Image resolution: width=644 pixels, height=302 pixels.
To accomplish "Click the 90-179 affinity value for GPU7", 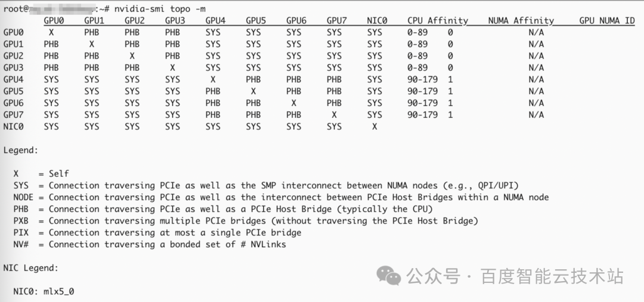I will tap(423, 115).
